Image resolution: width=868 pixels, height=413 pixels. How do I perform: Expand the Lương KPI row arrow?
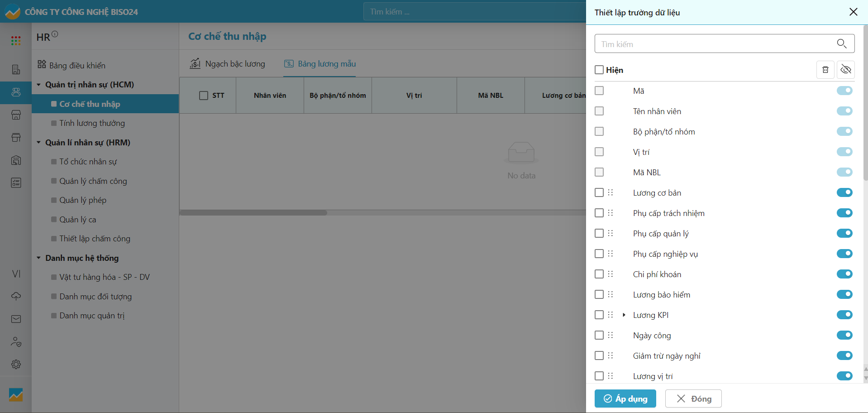(624, 315)
